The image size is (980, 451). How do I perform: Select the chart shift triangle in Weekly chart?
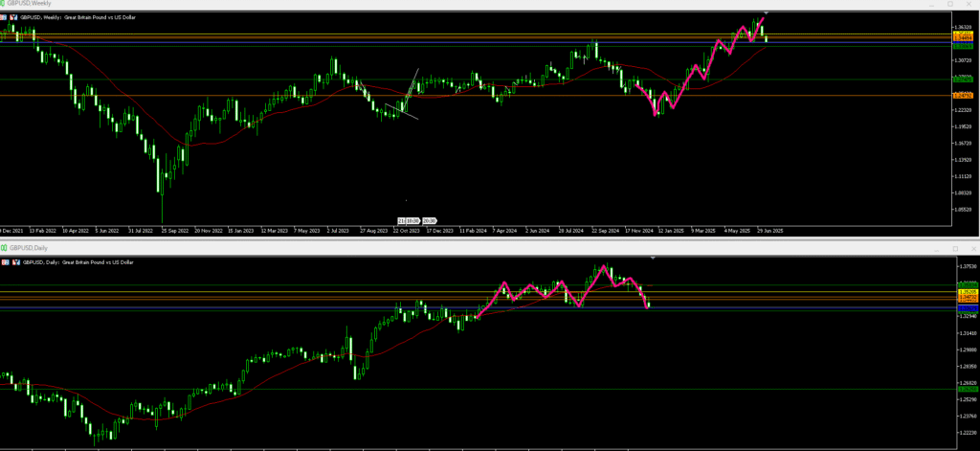click(x=767, y=13)
